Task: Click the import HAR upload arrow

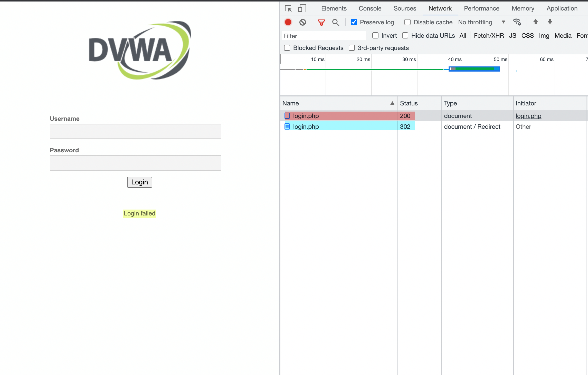Action: tap(535, 22)
